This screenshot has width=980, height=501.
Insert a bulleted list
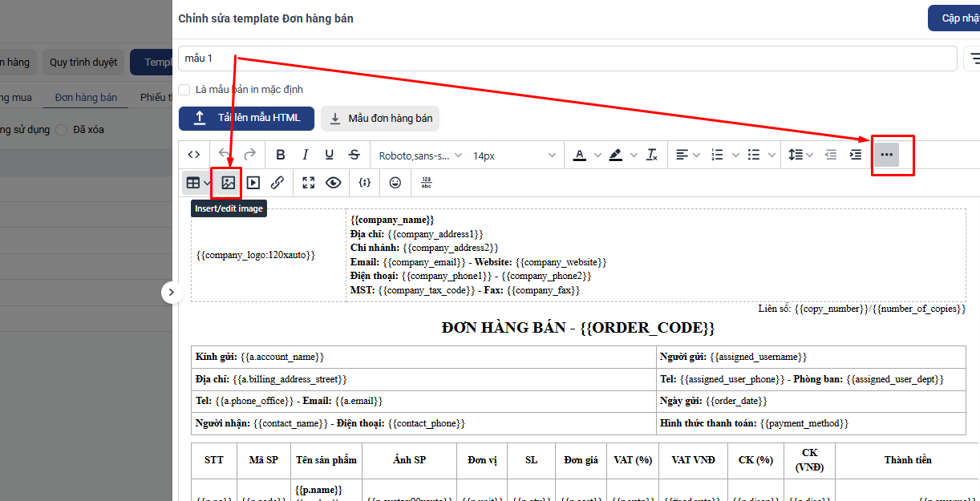[754, 155]
